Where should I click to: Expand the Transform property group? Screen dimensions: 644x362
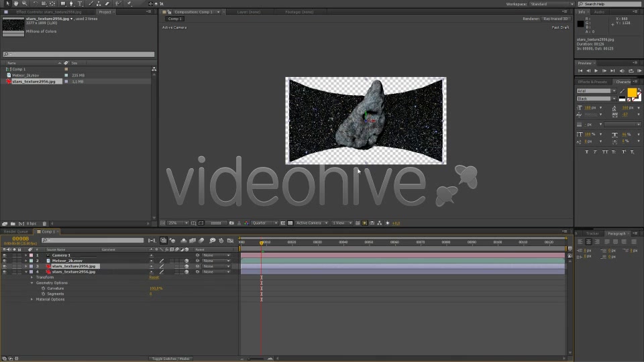pos(32,278)
